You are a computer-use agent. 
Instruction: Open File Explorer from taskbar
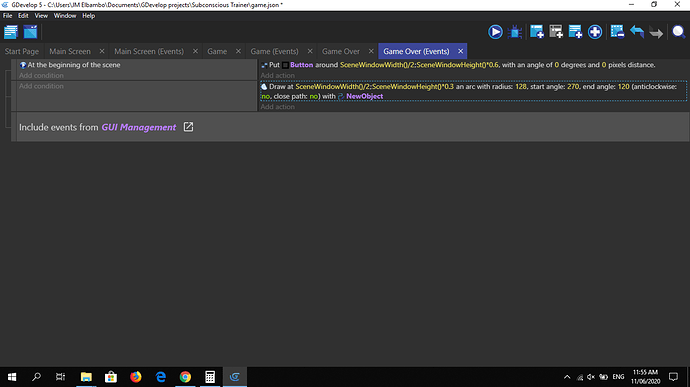[86, 377]
